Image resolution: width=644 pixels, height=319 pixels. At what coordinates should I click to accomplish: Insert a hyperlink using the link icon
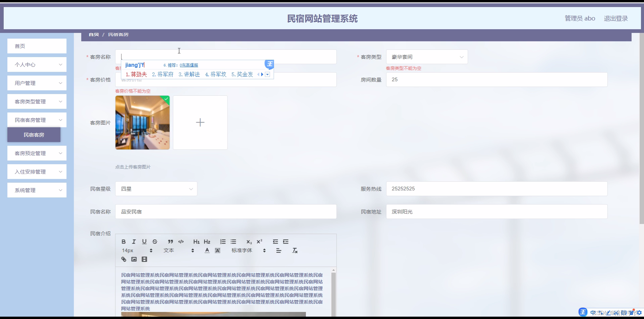tap(123, 259)
